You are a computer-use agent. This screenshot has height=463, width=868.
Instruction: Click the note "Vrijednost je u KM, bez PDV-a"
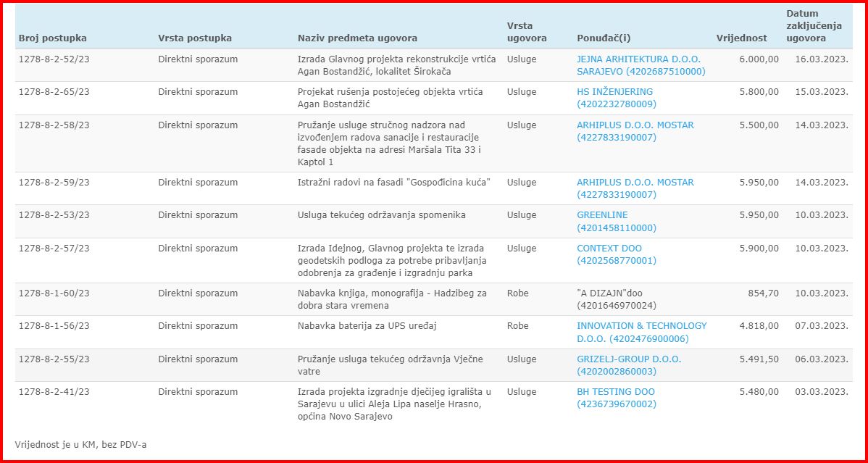tap(81, 444)
